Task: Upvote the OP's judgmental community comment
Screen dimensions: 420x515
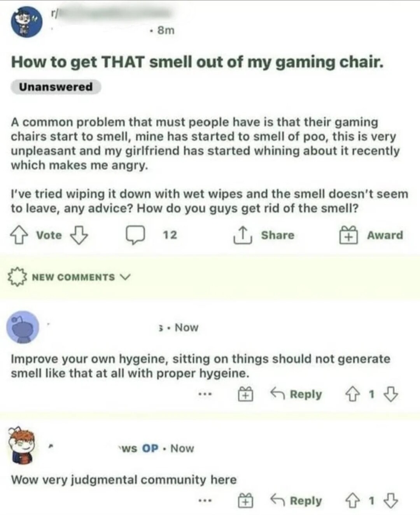Action: pyautogui.click(x=352, y=501)
